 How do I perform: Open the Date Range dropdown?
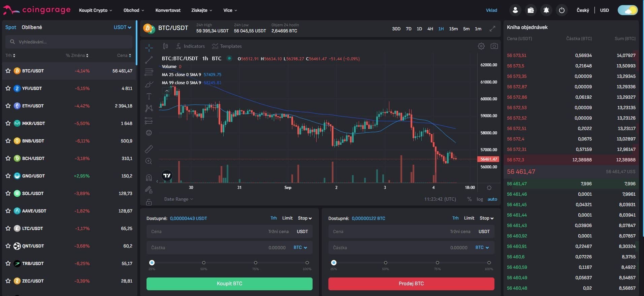(x=179, y=199)
